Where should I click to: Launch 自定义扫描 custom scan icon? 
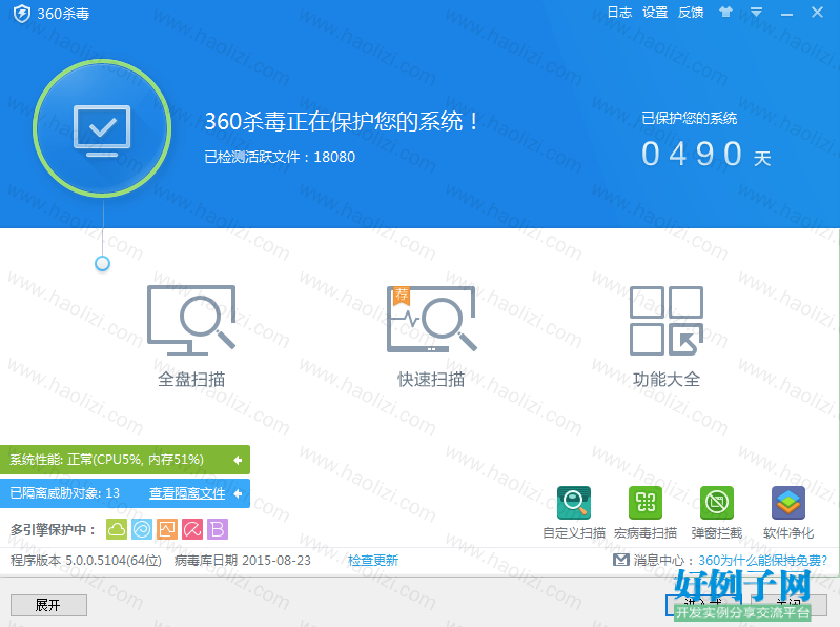point(574,503)
